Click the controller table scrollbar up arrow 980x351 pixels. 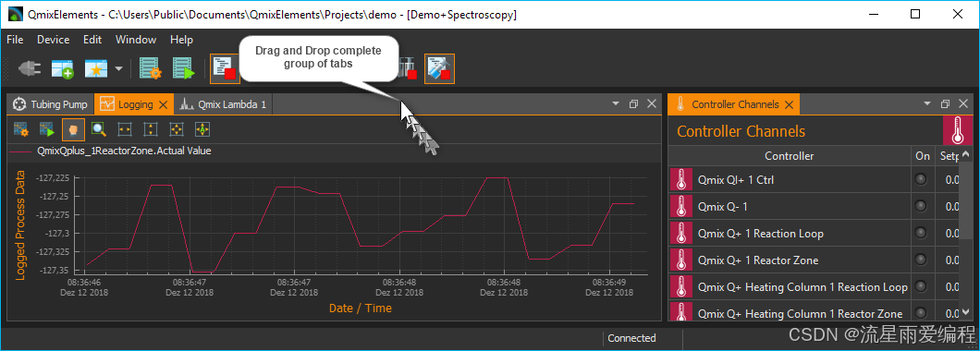[x=966, y=154]
